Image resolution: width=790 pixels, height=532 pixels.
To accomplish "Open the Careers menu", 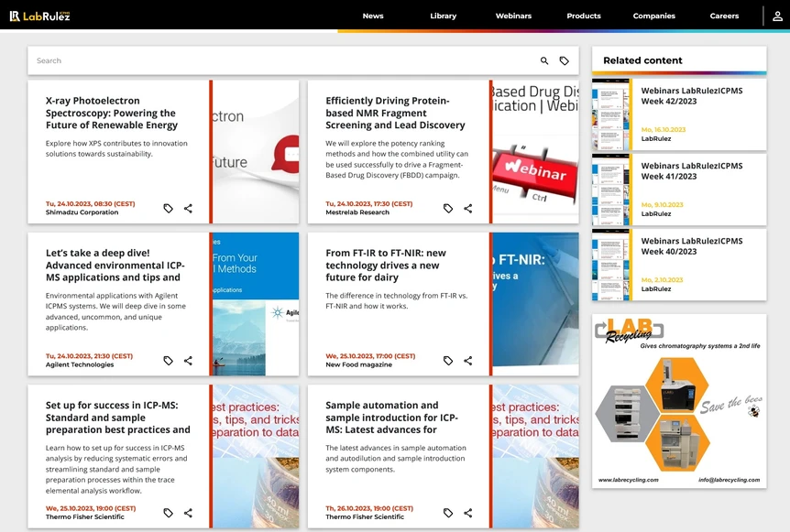I will (x=724, y=16).
